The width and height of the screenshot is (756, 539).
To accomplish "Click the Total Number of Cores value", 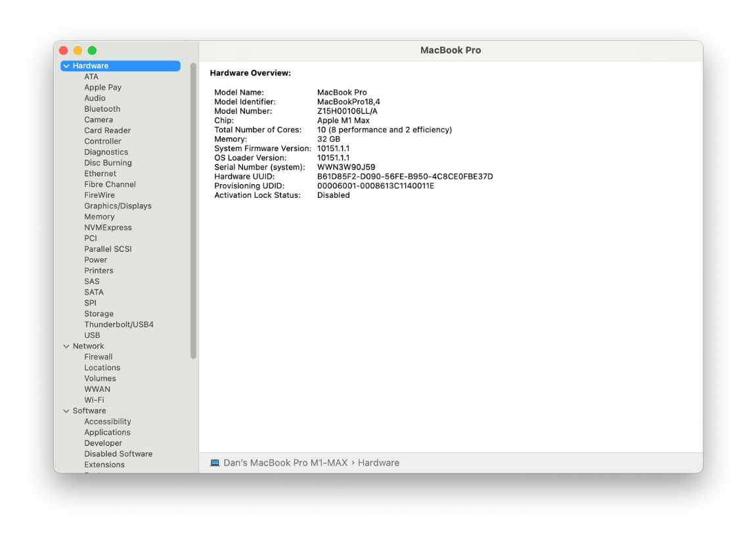I will 384,129.
